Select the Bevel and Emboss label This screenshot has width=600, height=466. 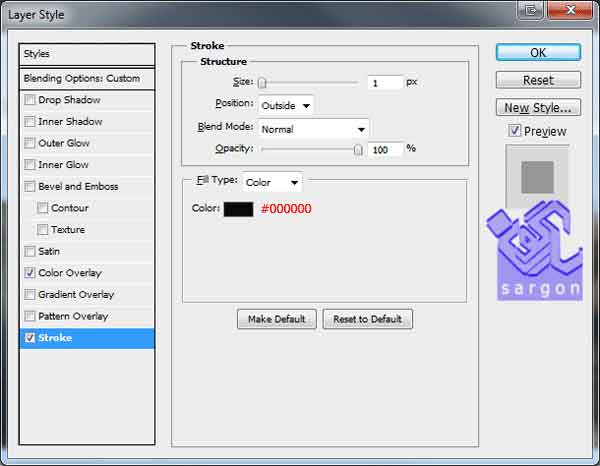(78, 186)
